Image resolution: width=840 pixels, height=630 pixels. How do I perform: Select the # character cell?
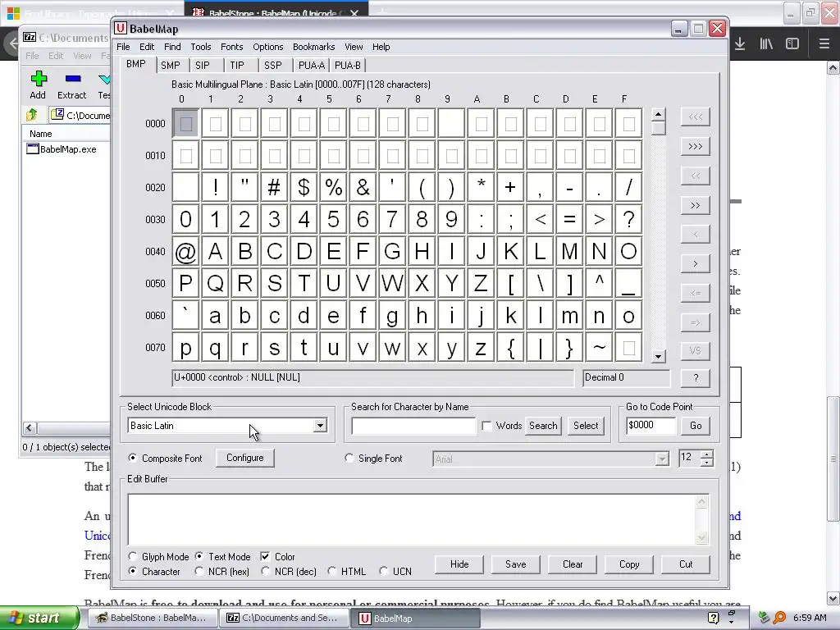click(x=274, y=188)
